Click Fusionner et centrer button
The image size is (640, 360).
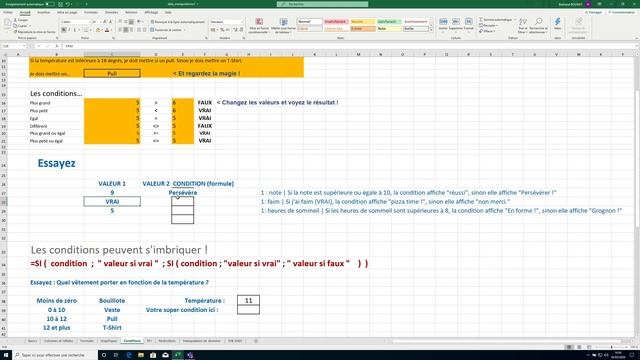click(x=167, y=30)
